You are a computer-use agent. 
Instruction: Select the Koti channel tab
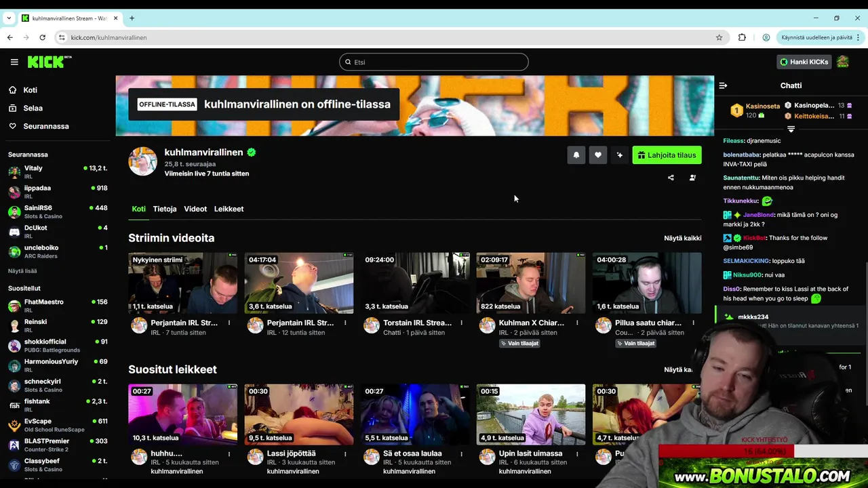[138, 209]
